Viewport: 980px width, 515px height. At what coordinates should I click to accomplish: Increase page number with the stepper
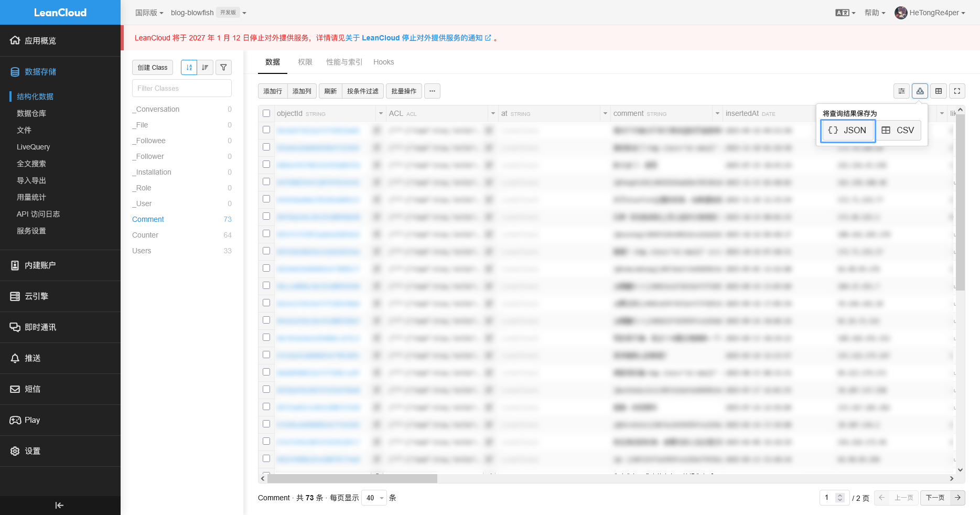pos(841,495)
